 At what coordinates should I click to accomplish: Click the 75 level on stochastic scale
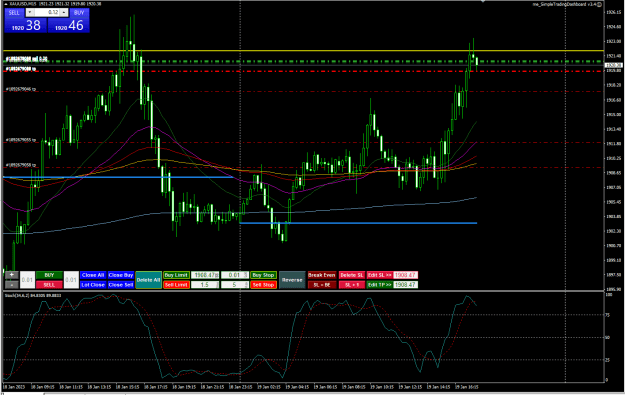tap(607, 315)
